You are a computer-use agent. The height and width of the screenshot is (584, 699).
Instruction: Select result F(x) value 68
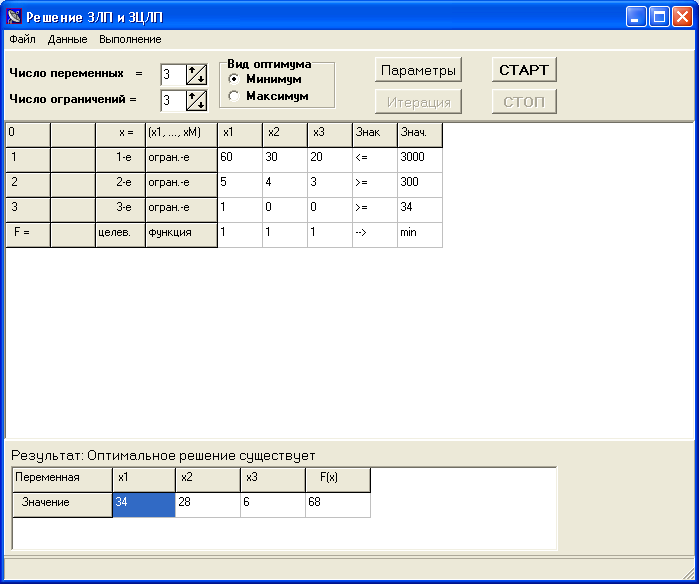click(338, 505)
